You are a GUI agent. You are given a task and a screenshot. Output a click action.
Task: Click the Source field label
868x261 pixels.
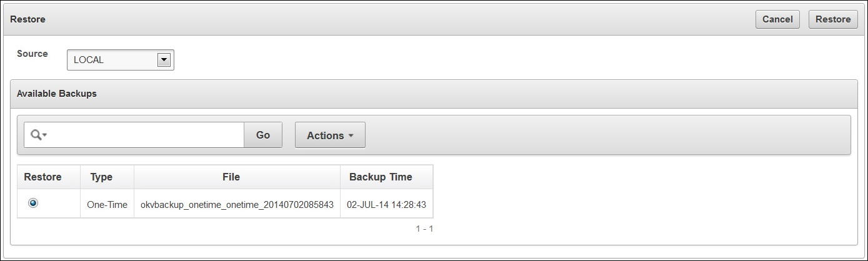32,54
